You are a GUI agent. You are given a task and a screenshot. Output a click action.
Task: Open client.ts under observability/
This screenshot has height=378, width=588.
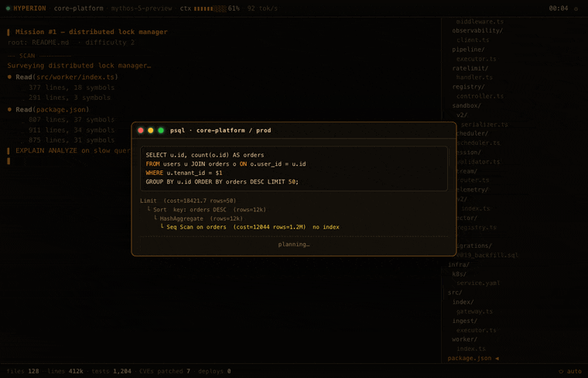click(473, 40)
